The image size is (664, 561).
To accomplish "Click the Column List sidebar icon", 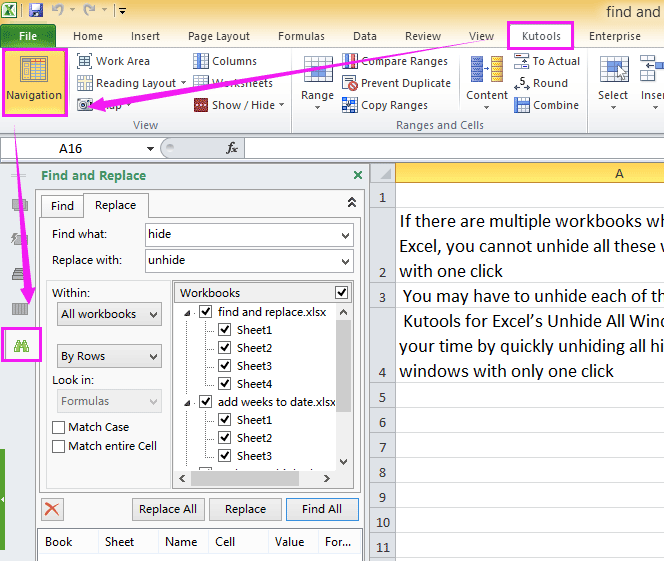I will coord(20,309).
